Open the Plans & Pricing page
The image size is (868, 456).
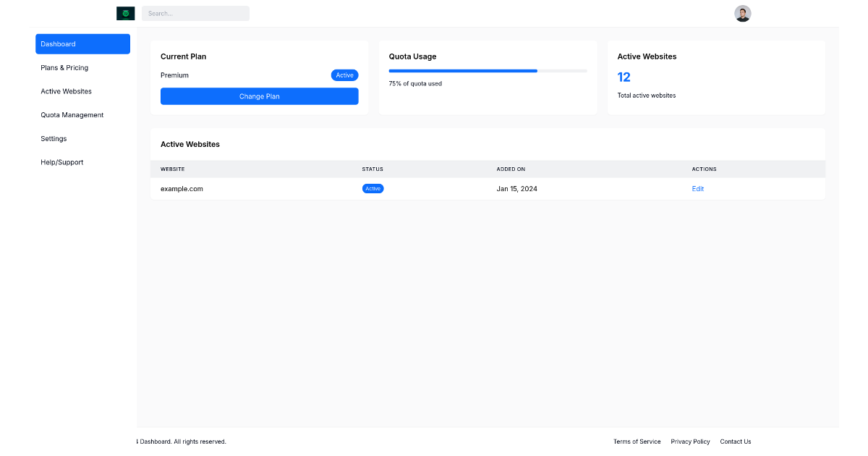[64, 67]
